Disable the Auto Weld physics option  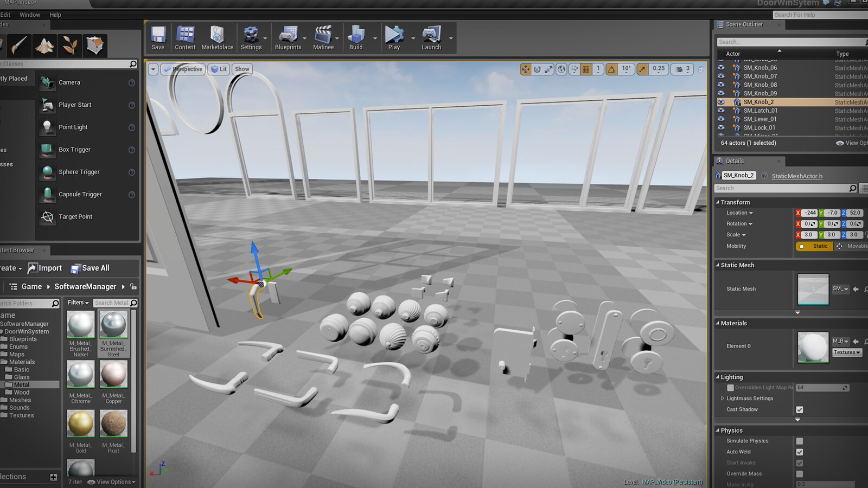pos(799,452)
